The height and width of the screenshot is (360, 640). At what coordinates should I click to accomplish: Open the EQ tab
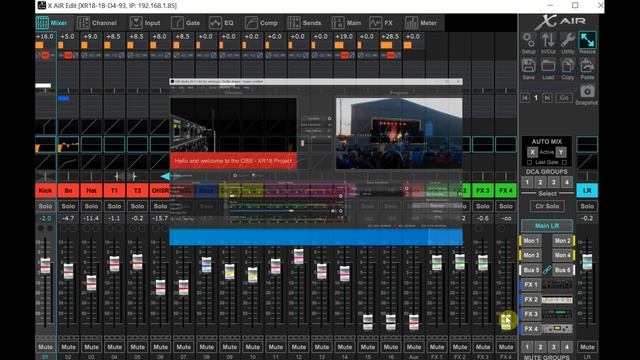coord(222,23)
